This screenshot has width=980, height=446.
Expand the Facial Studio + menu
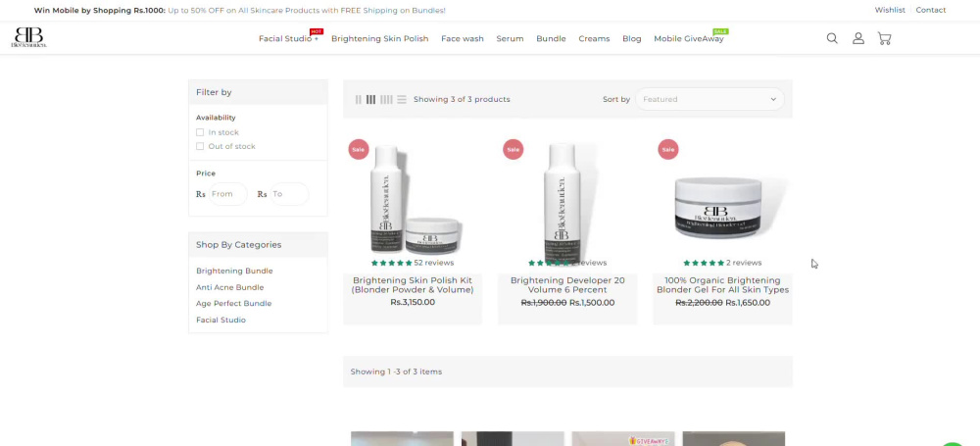click(x=288, y=39)
